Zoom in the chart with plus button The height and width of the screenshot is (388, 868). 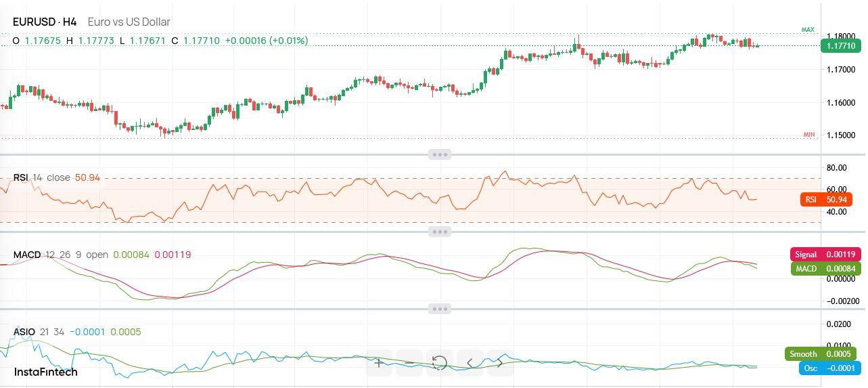[379, 363]
